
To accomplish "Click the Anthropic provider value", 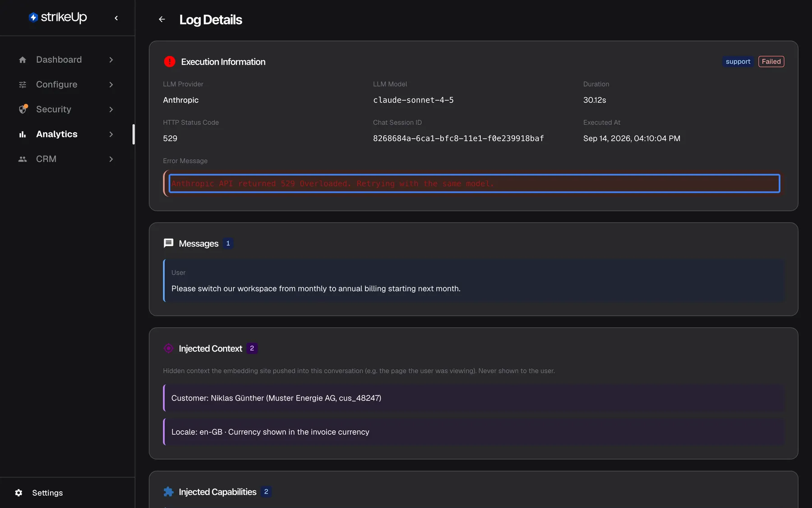I will 181,100.
